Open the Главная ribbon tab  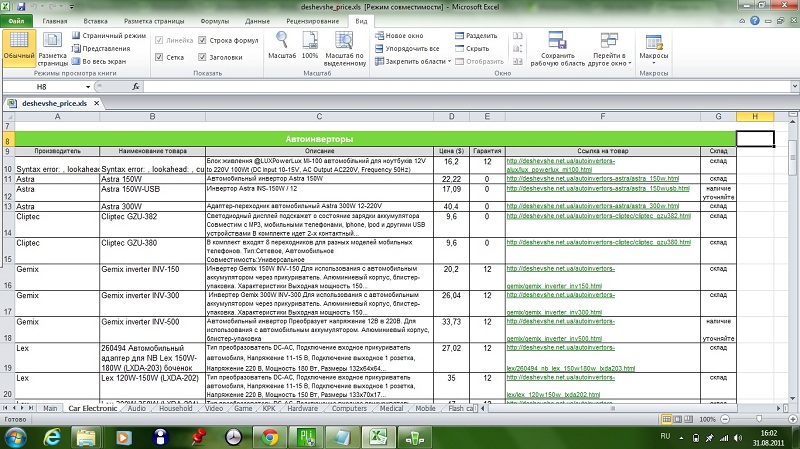55,21
